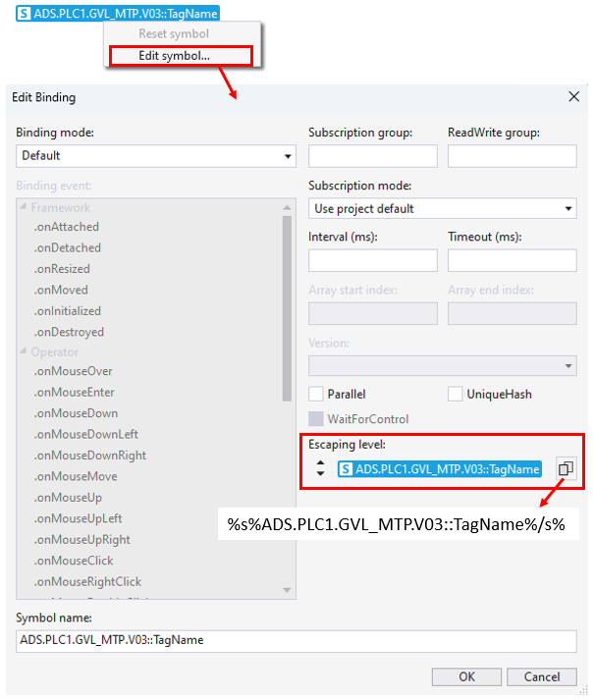The height and width of the screenshot is (700, 593).
Task: Click the Escaping level up/down stepper
Action: coord(319,469)
